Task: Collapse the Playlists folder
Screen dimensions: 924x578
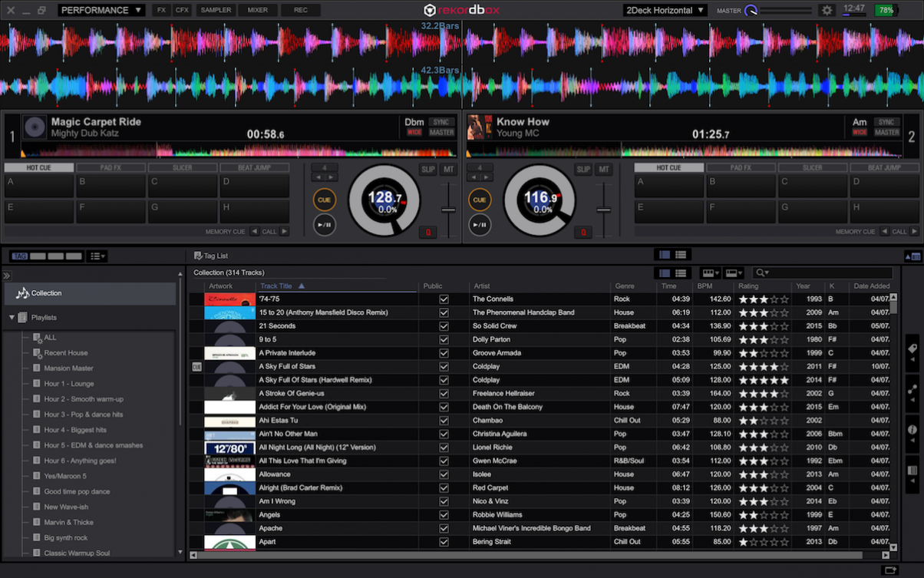Action: tap(12, 317)
